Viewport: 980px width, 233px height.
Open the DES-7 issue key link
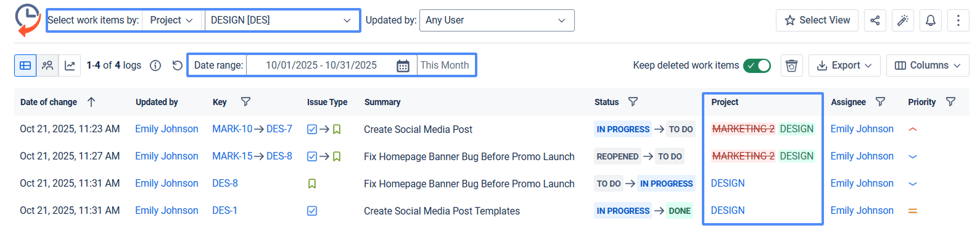click(x=279, y=129)
